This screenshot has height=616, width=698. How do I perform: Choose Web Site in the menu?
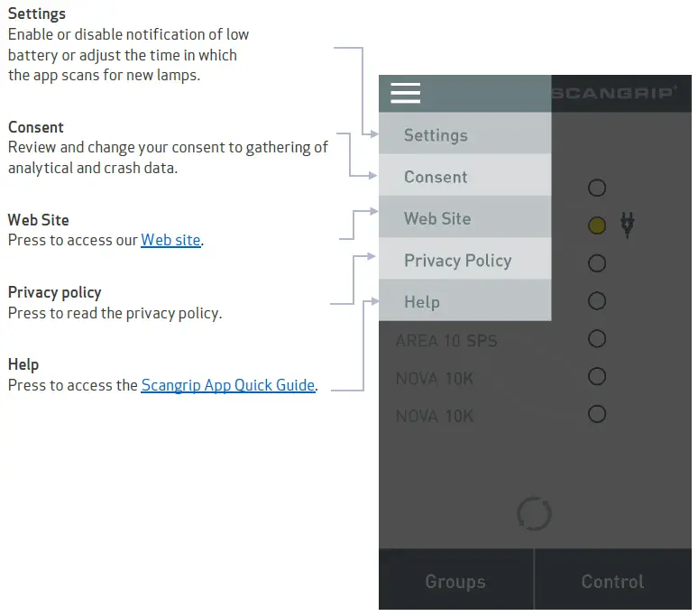point(464,216)
